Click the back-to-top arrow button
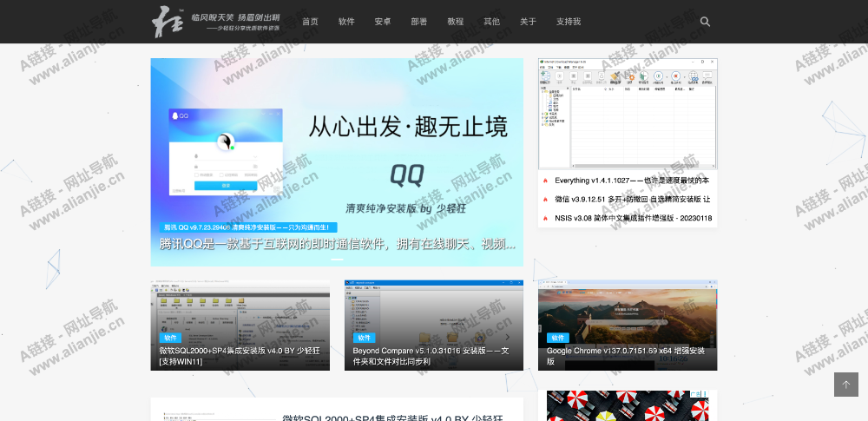Screen dimensions: 868x421 (845, 385)
